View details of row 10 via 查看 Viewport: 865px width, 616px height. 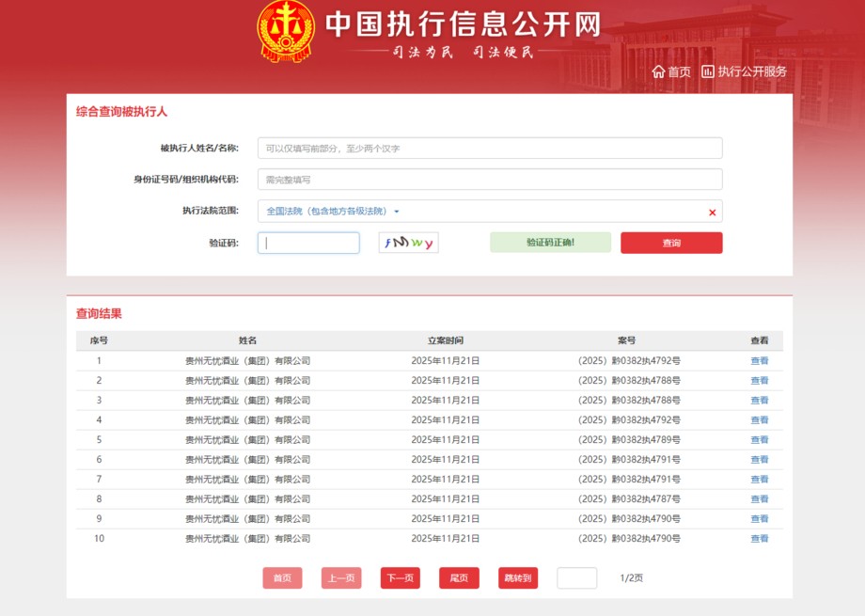pos(759,539)
